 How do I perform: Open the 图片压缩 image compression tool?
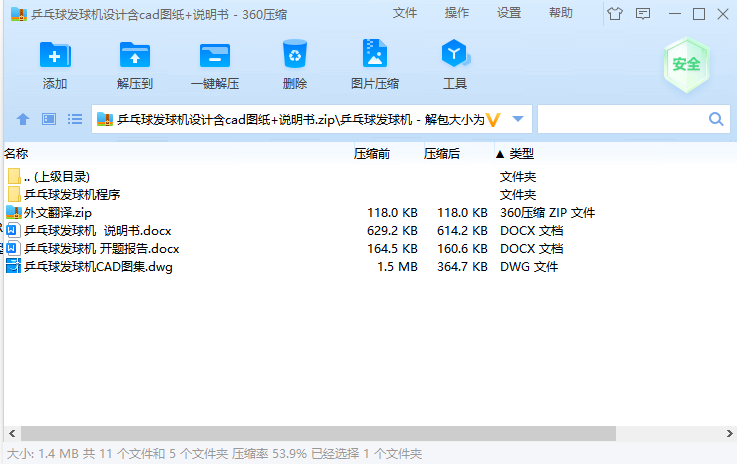pos(375,53)
